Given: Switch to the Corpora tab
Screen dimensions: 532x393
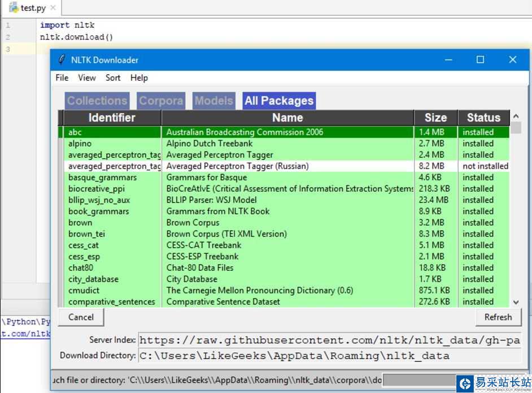Looking at the screenshot, I should pos(161,101).
